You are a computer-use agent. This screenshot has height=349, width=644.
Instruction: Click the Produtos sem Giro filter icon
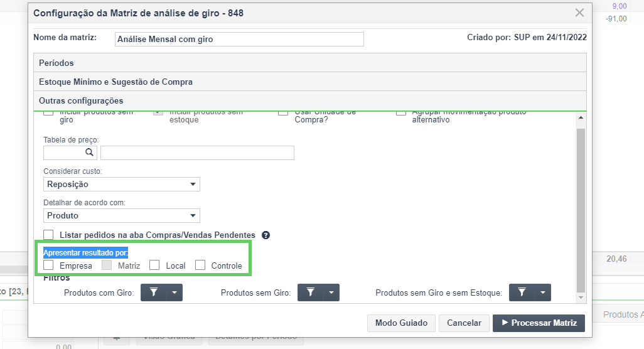(x=311, y=293)
